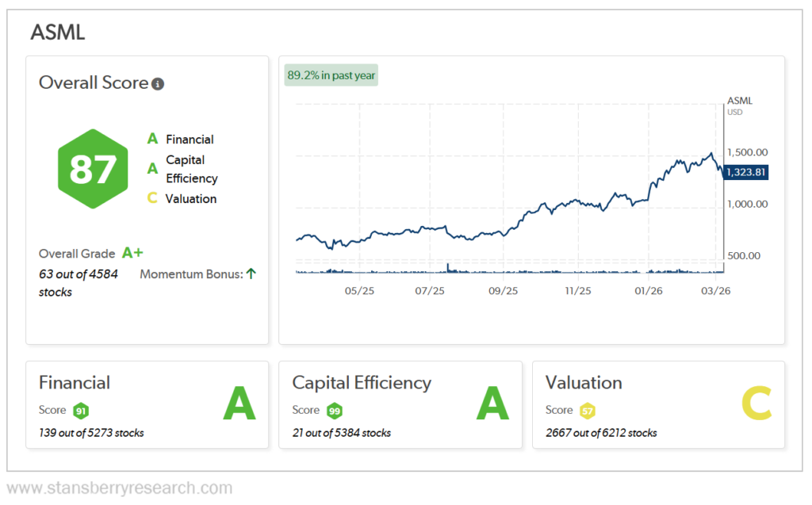Image resolution: width=812 pixels, height=505 pixels.
Task: Click the Momentum Bonus arrow icon
Action: click(251, 273)
